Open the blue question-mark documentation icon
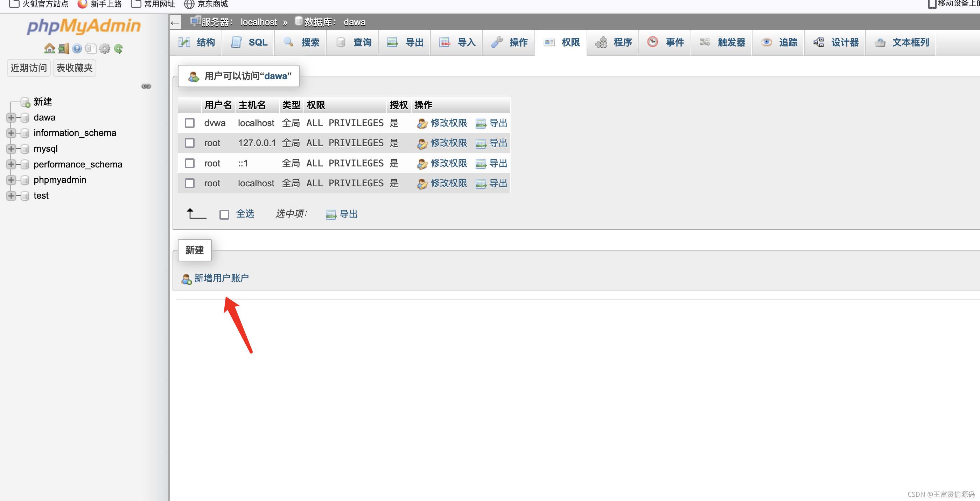980x501 pixels. click(77, 48)
